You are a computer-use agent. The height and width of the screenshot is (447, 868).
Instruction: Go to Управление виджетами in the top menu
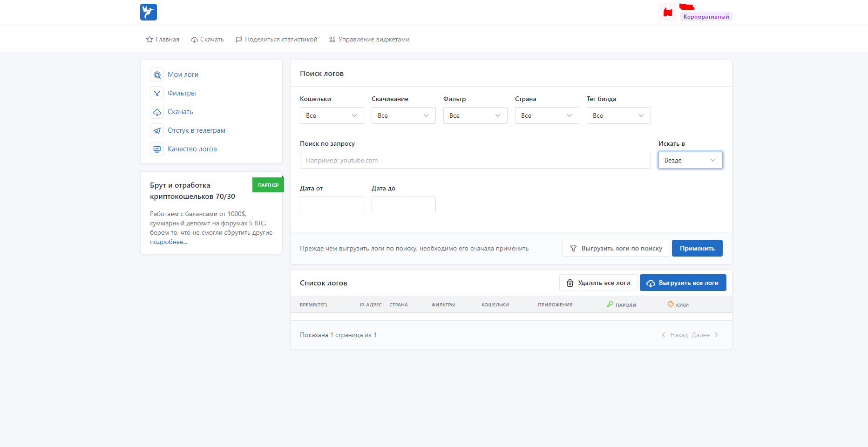tap(369, 40)
